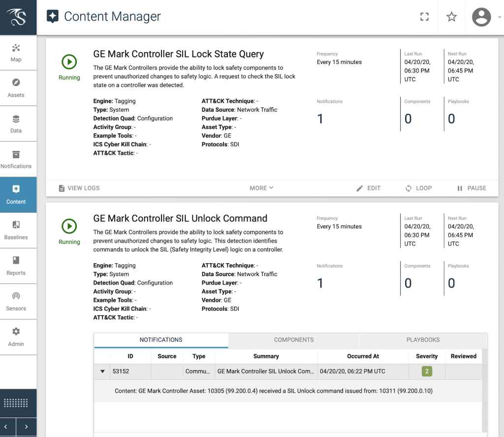
Task: Open the Map section in the sidebar
Action: tap(16, 53)
